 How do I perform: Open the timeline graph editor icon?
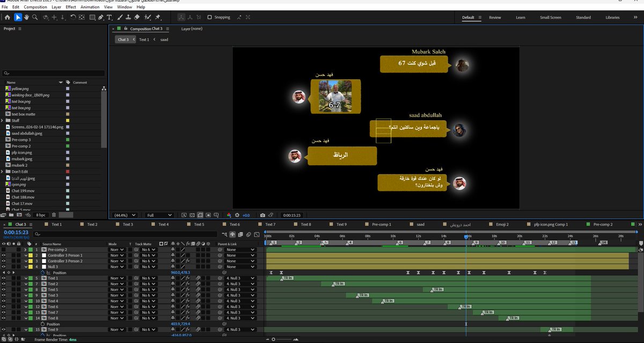pos(257,234)
